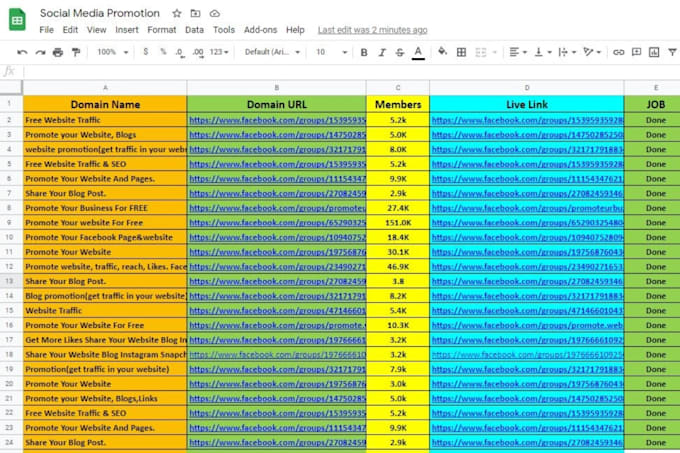
Task: Open the text color picker
Action: coord(418,52)
